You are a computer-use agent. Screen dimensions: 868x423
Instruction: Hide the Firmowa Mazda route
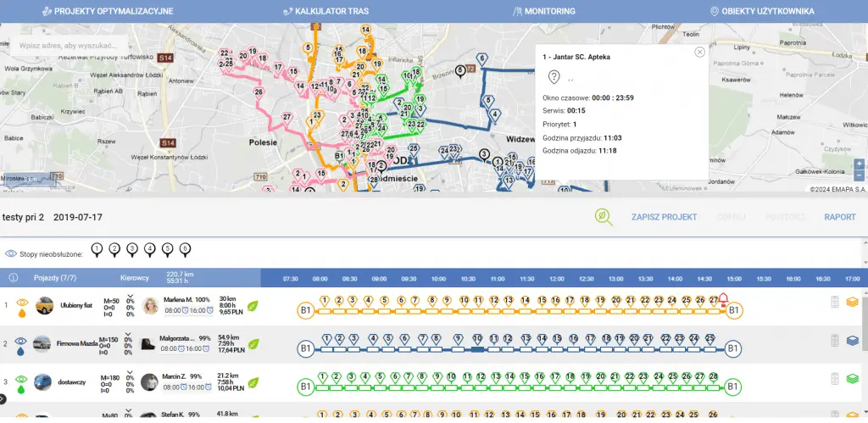pos(20,341)
